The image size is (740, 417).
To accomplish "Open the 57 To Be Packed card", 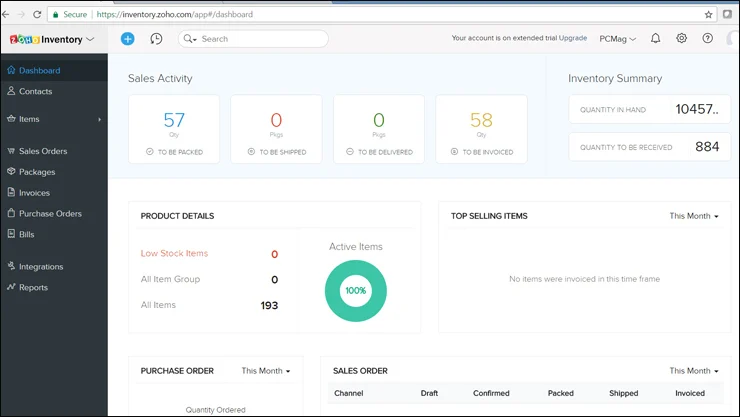I will pos(174,129).
